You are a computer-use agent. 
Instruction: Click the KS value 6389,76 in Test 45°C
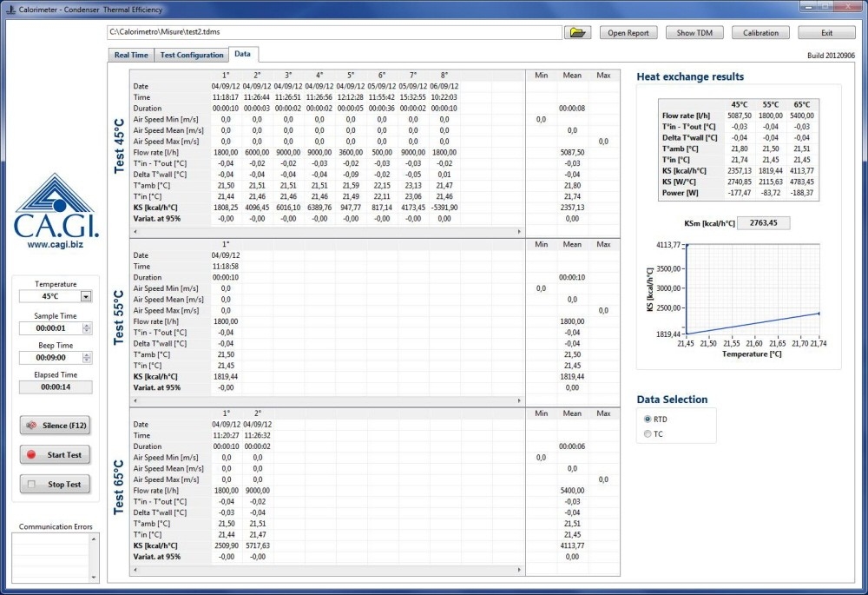[319, 208]
